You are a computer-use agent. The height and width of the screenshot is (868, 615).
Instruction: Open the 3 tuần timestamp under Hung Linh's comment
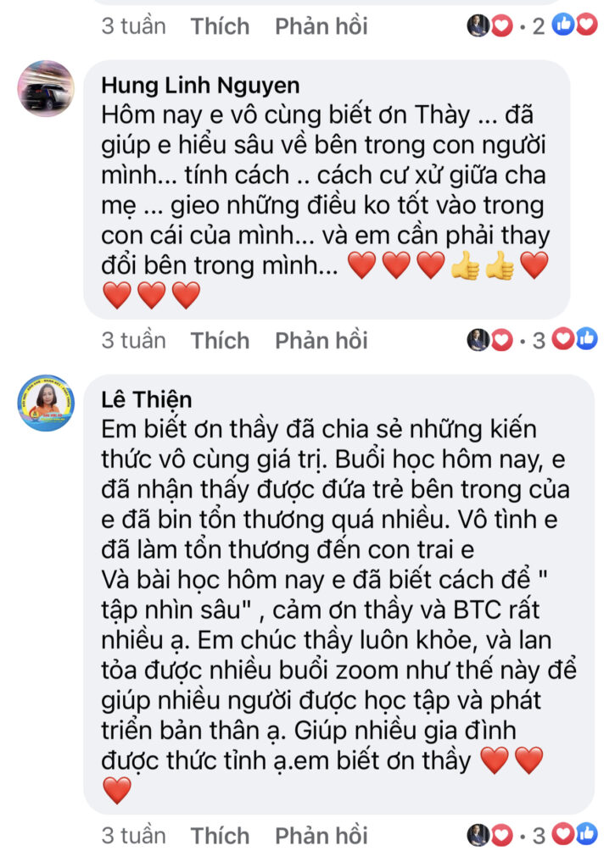(x=133, y=341)
